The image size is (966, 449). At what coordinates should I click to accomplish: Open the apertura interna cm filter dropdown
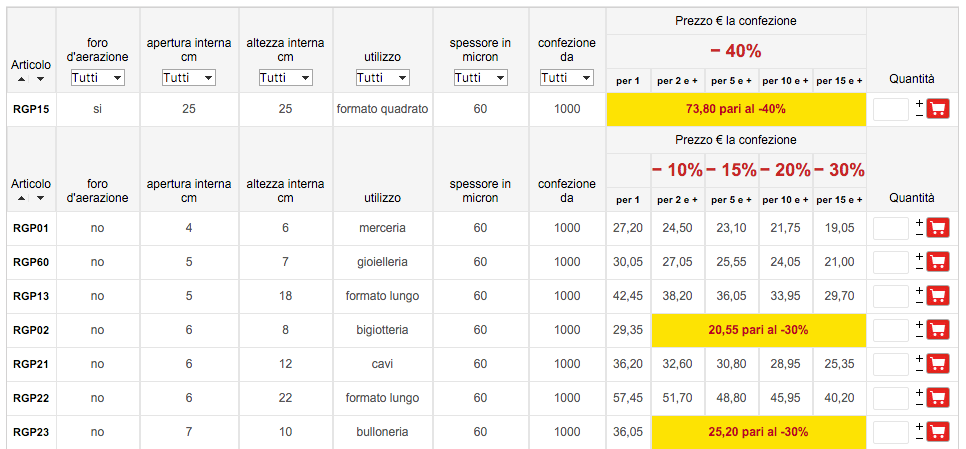[x=189, y=78]
